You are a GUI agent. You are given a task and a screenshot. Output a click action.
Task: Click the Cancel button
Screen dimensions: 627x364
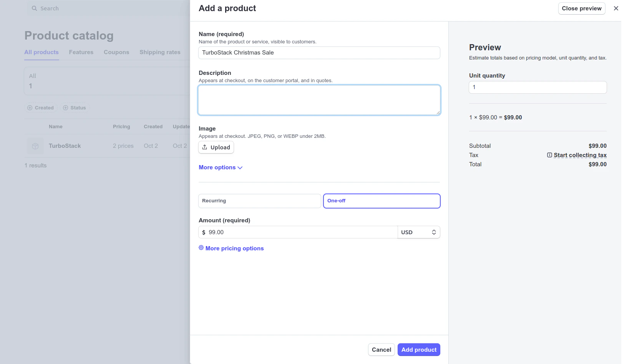coord(382,350)
